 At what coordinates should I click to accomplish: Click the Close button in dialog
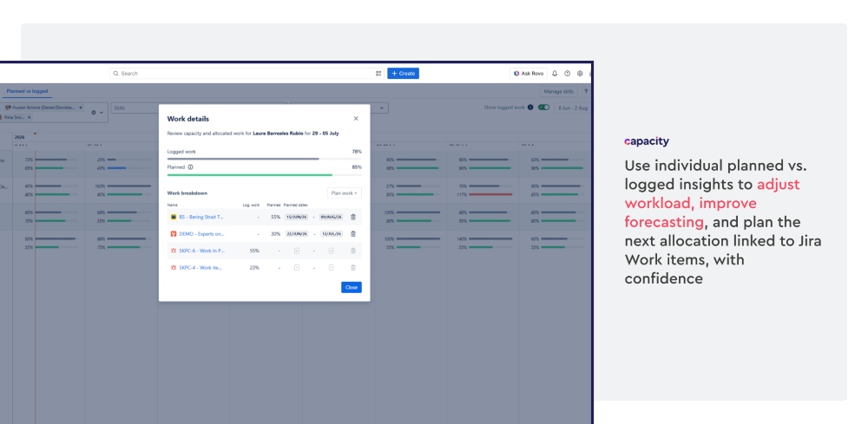pyautogui.click(x=352, y=288)
